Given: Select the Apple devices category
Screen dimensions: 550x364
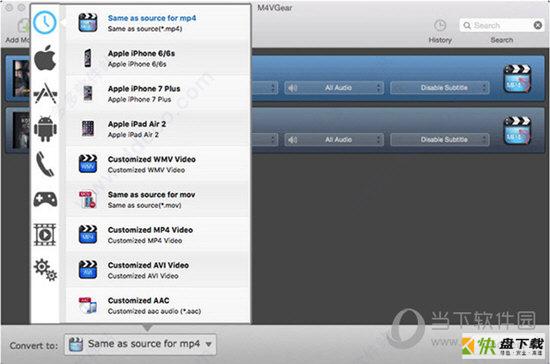Looking at the screenshot, I should (45, 58).
